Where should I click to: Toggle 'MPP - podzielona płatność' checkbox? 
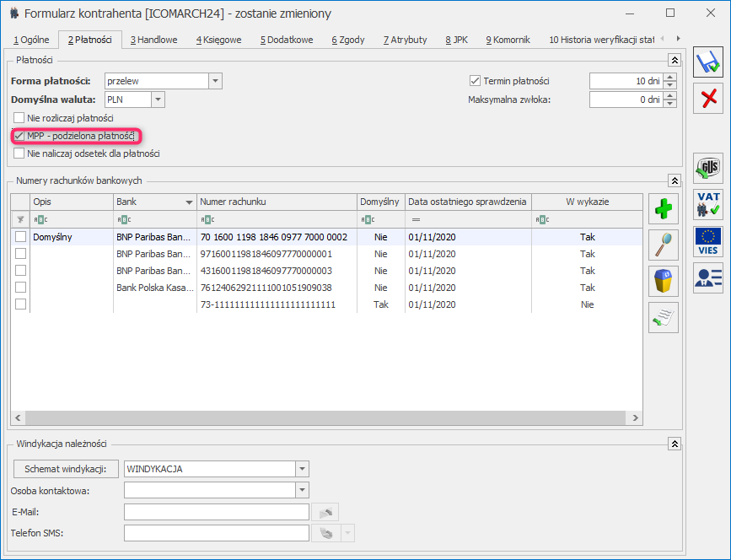[19, 136]
